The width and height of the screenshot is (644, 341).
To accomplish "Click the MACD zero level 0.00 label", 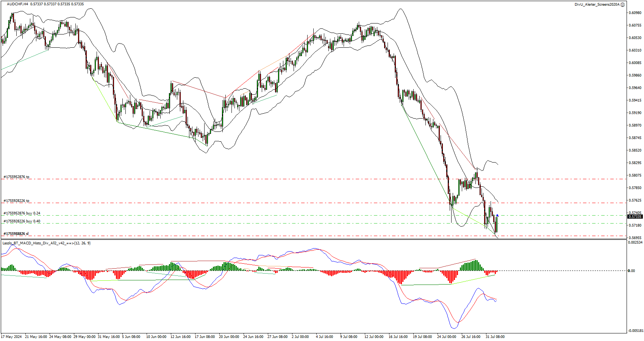I will tap(631, 271).
